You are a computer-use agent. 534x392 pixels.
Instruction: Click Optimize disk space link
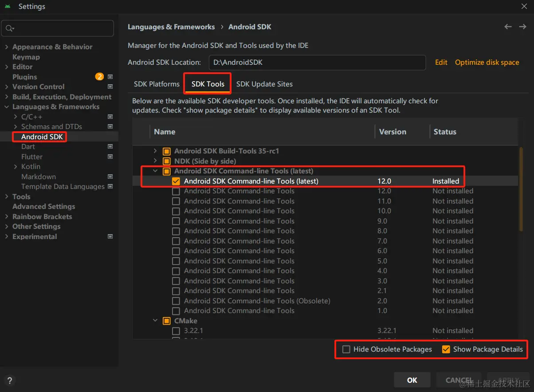tap(487, 63)
